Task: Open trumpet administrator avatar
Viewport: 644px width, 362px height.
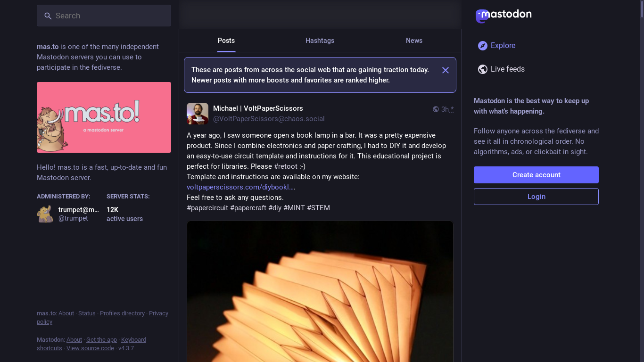Action: point(45,214)
